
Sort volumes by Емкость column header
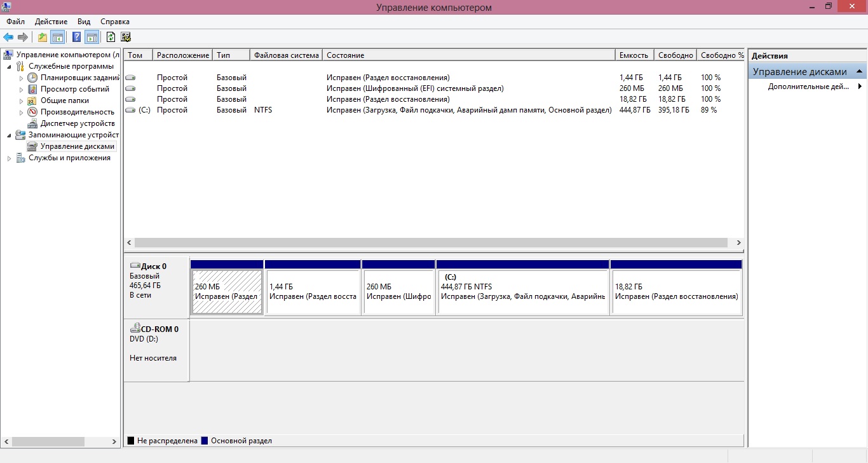click(634, 55)
